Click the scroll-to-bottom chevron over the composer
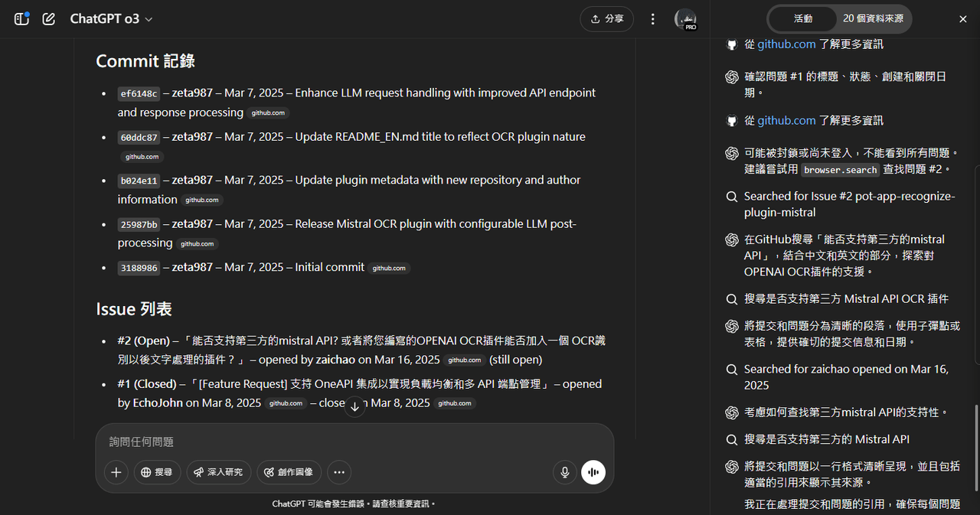980x515 pixels. (354, 406)
